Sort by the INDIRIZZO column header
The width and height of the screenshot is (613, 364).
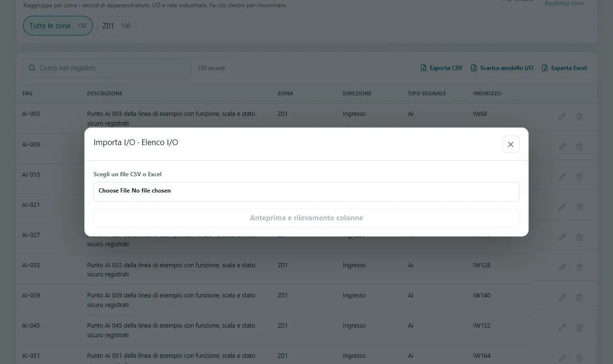click(487, 93)
